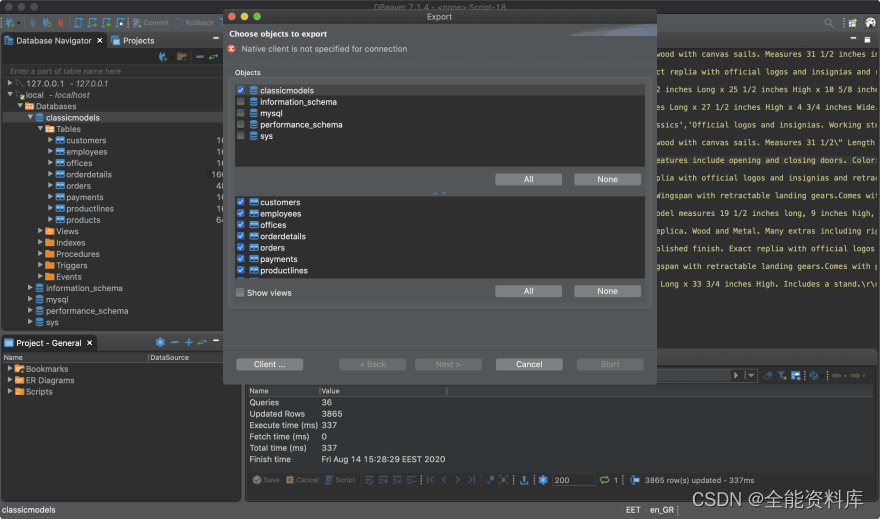Select the orders row in Export tables list
Screen dimensions: 880x519
pyautogui.click(x=439, y=247)
